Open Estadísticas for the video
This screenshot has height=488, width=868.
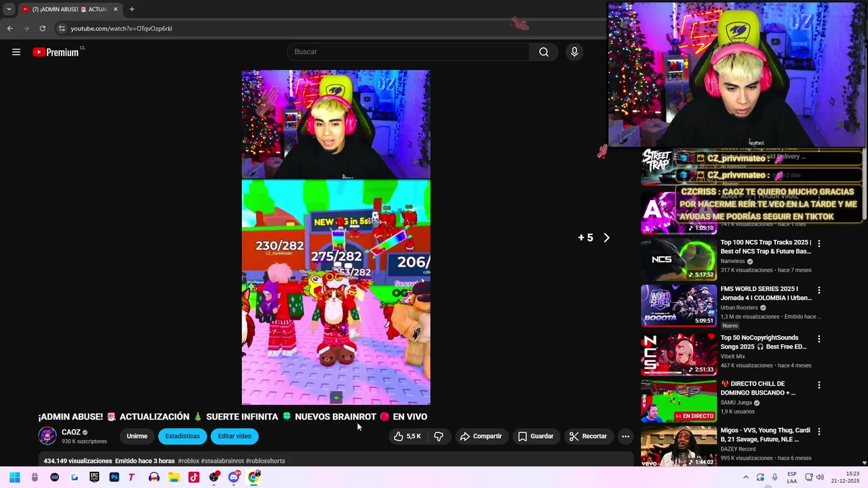click(x=182, y=436)
